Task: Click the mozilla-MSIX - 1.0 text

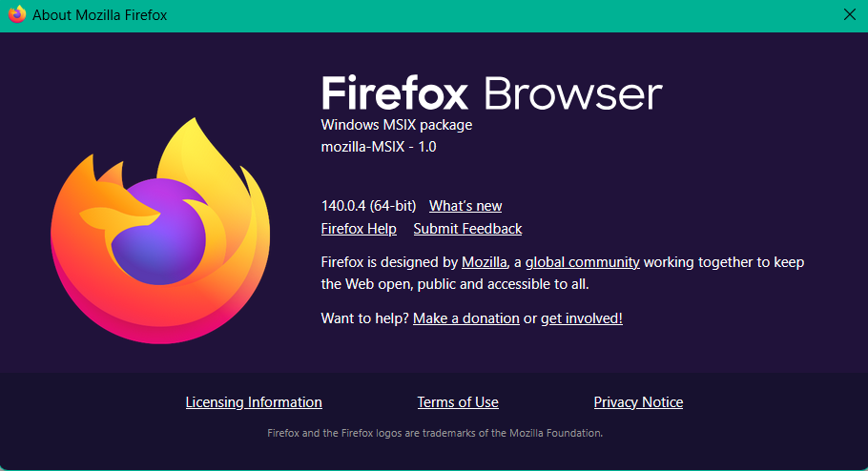Action: [x=379, y=147]
